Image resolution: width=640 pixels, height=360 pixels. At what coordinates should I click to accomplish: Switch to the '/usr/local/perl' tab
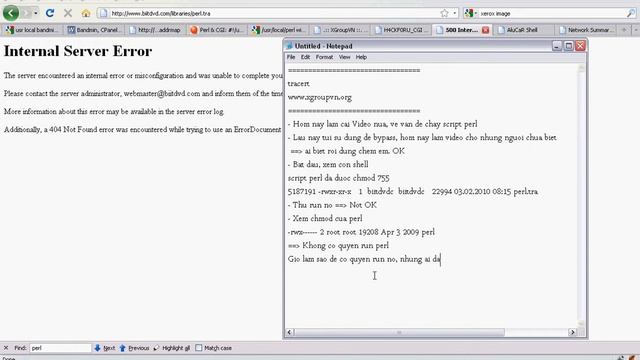point(279,30)
